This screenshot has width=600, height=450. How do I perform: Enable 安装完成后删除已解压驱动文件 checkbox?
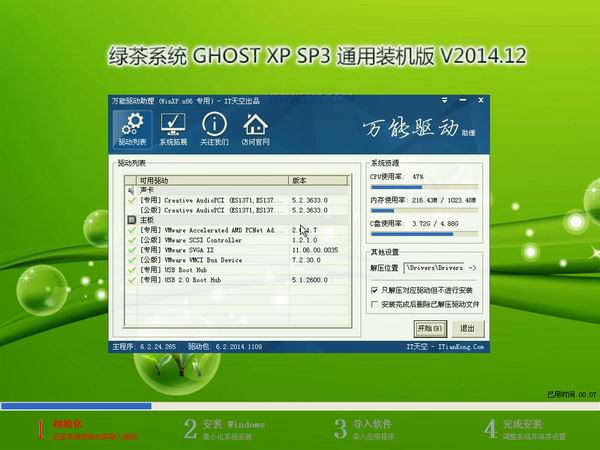tap(374, 304)
